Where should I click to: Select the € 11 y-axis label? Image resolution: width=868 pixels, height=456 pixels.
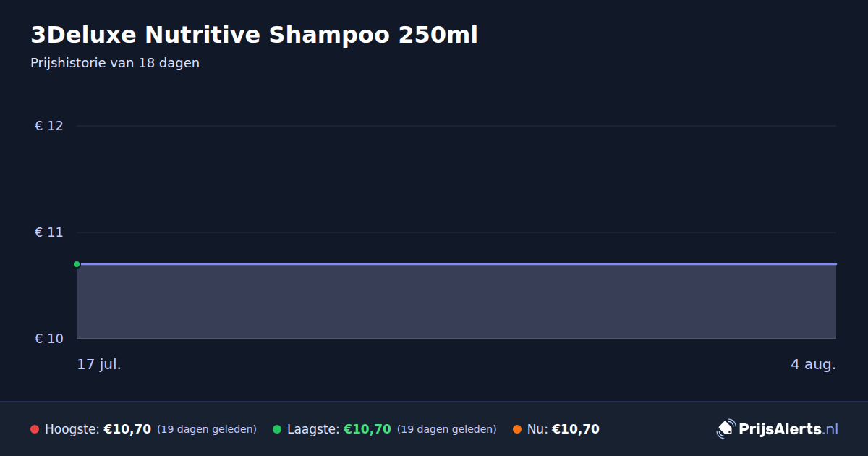(x=49, y=232)
